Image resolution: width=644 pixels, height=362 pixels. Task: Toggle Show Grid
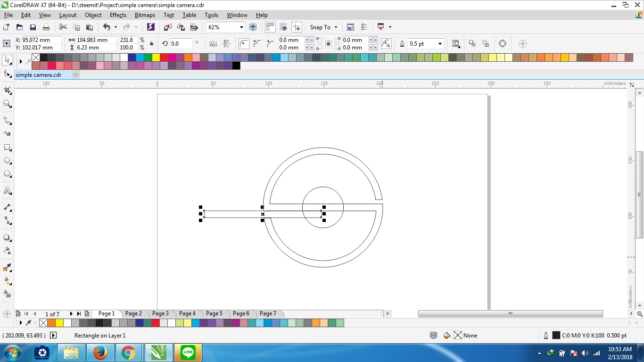284,27
